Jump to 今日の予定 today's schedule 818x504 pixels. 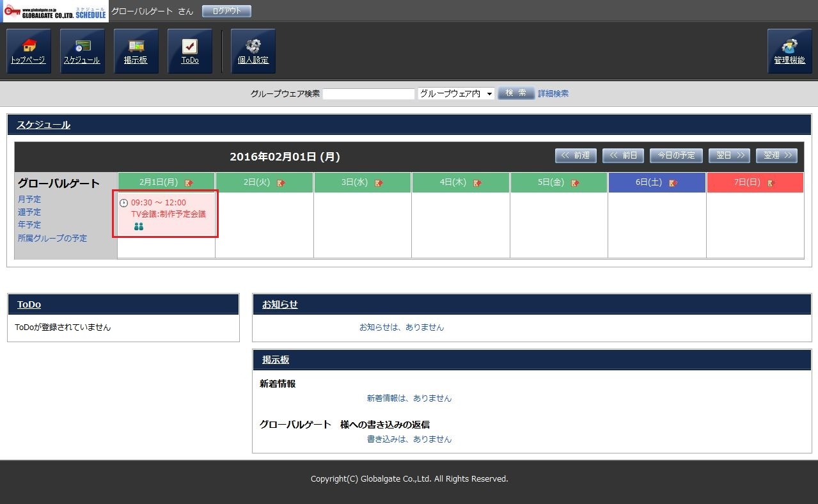[x=676, y=155]
